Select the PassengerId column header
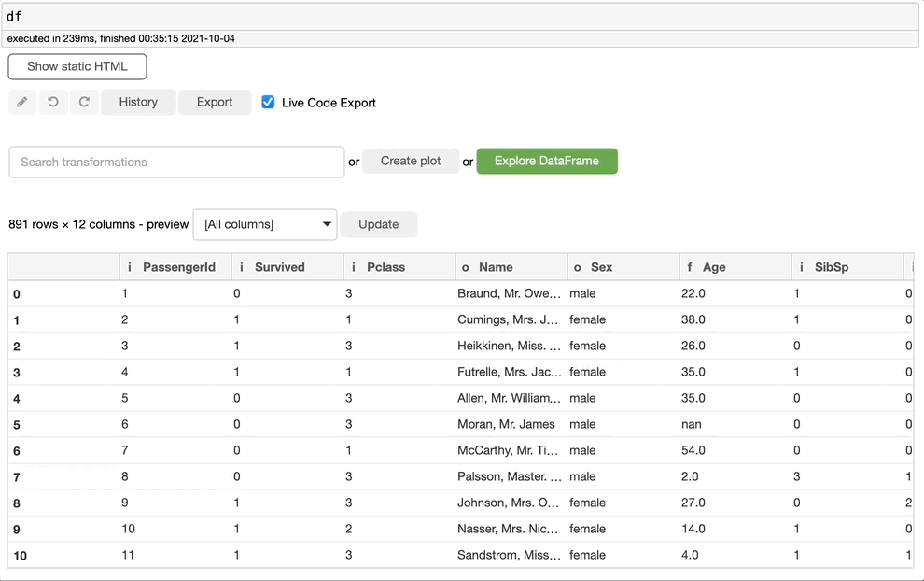Screen dimensions: 924x581 178,267
